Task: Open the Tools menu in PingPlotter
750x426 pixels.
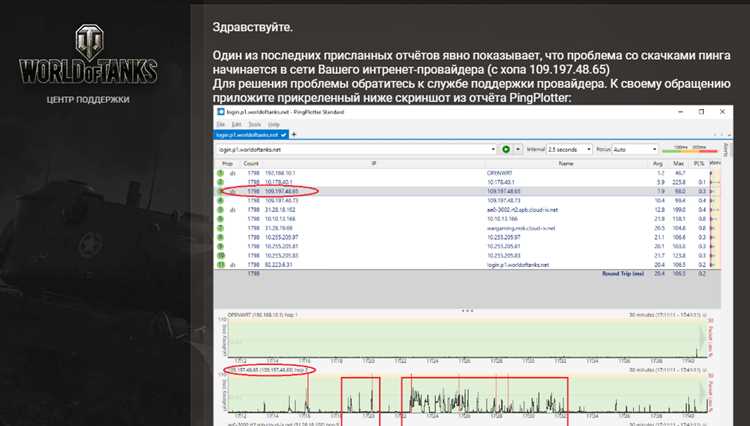Action: (254, 124)
